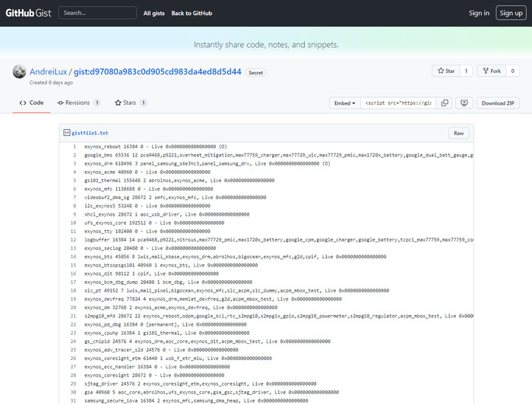Open the gist:d97080a983c0d905cd983da4ed8d5d44 link
Screen dimensions: 532x404
157,72
